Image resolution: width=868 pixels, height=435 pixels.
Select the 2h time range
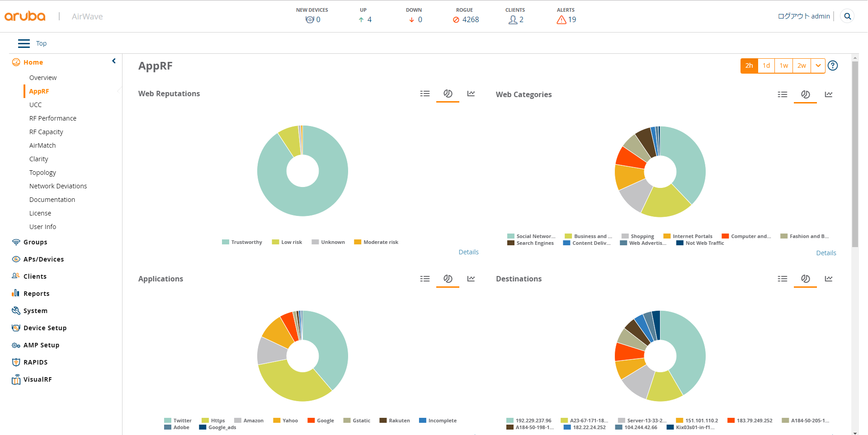pos(749,65)
